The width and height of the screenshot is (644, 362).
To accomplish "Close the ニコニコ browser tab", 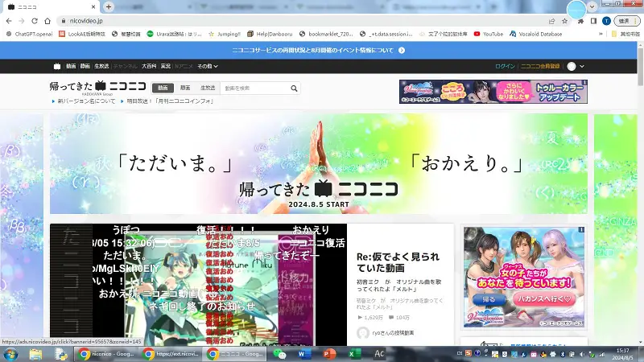I will pos(93,7).
